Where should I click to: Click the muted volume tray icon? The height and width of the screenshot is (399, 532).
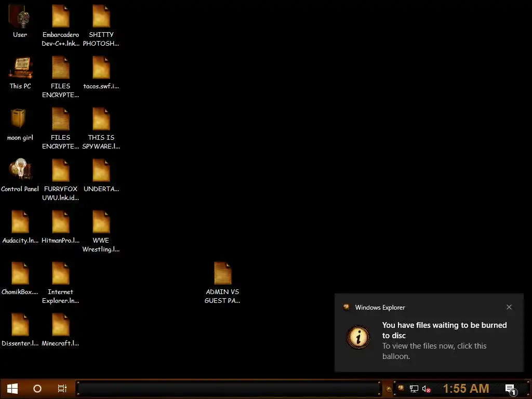coord(426,389)
